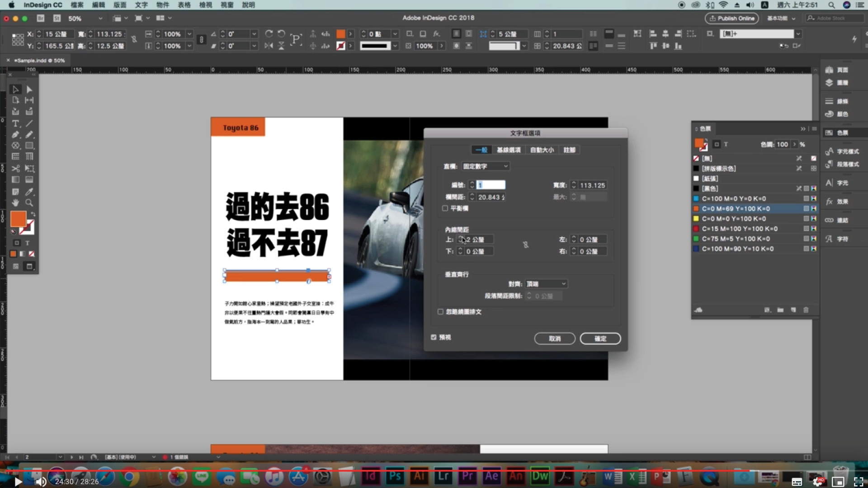Select the Direct Selection tool
Image resolution: width=868 pixels, height=488 pixels.
[x=29, y=89]
